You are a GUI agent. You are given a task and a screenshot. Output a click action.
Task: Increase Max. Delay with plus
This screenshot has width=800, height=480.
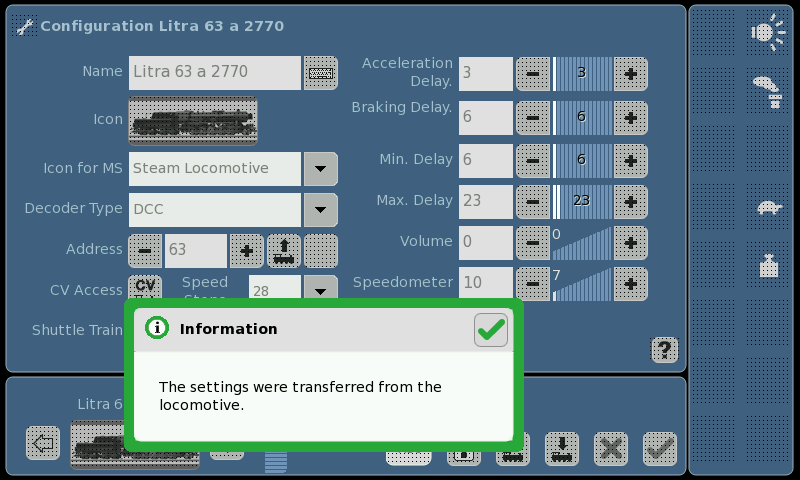click(631, 202)
